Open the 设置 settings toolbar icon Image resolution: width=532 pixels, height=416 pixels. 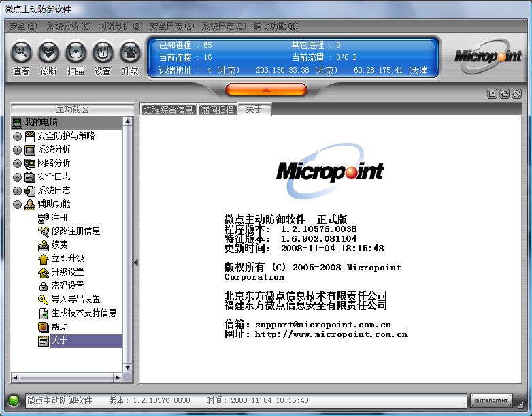[103, 52]
